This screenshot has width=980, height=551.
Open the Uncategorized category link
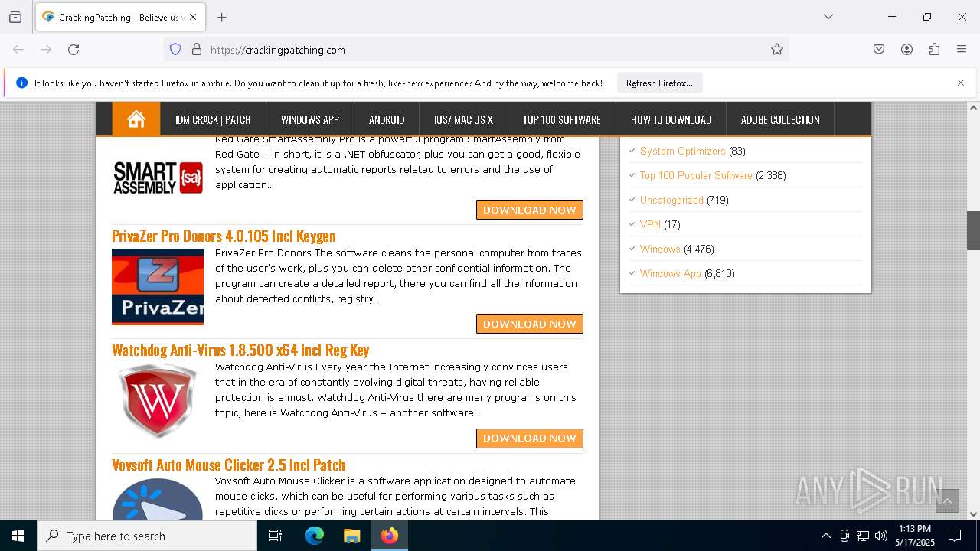coord(671,200)
